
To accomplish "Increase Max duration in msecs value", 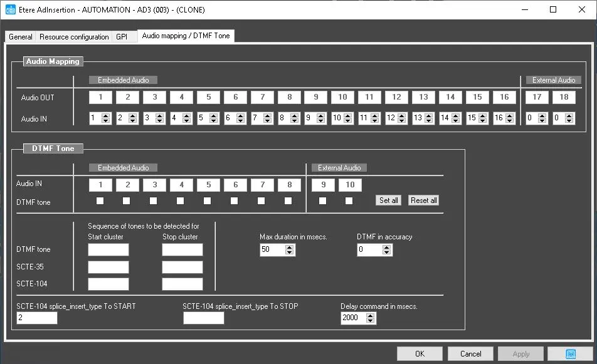I will point(289,247).
